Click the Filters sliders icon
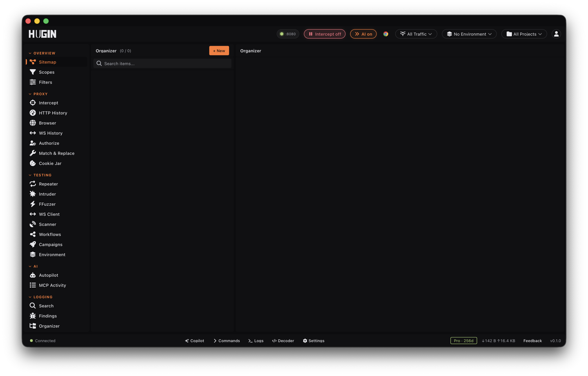 click(x=33, y=82)
